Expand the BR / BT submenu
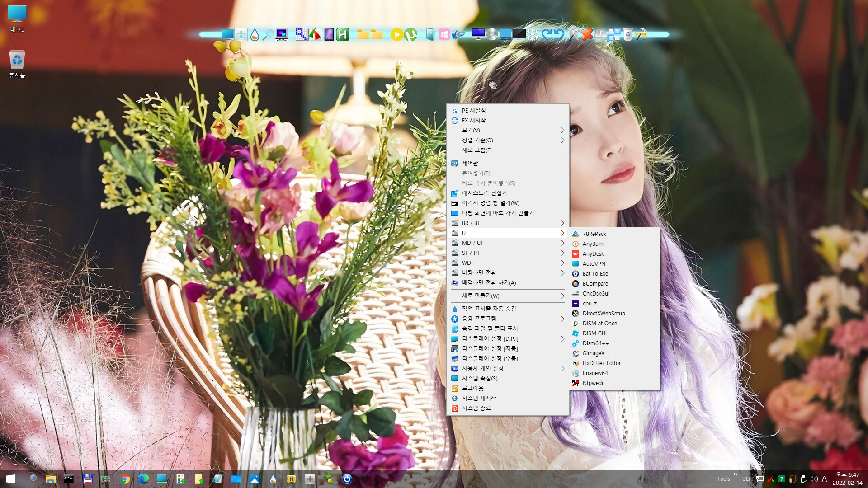This screenshot has height=488, width=868. [x=508, y=223]
